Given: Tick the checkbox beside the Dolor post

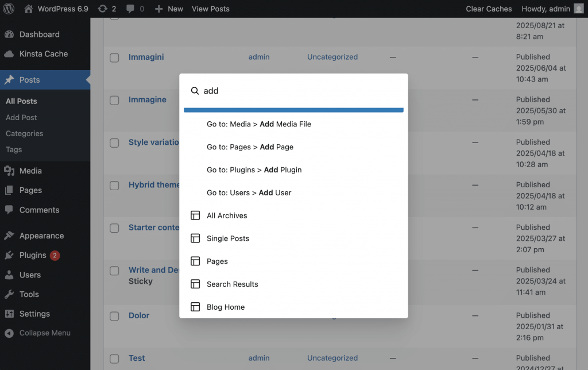Looking at the screenshot, I should point(114,316).
